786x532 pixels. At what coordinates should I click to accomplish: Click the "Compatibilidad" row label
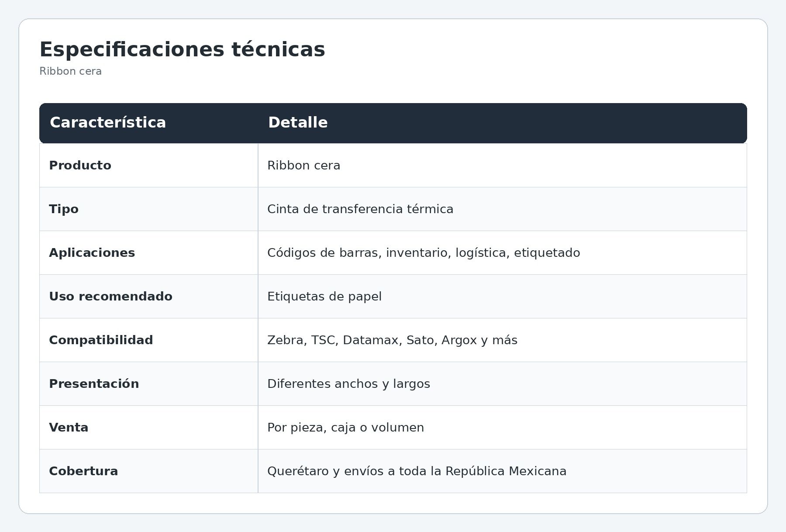click(x=101, y=340)
